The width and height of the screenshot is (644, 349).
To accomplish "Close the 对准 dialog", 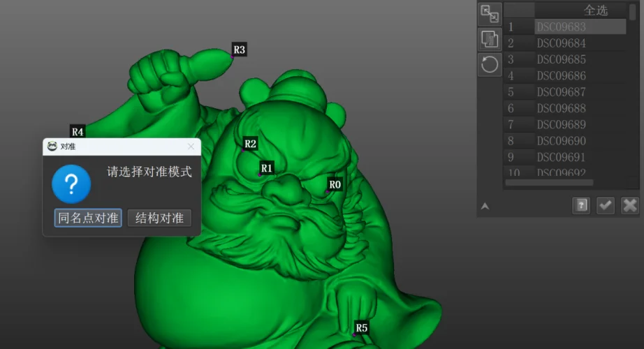I will coord(191,147).
